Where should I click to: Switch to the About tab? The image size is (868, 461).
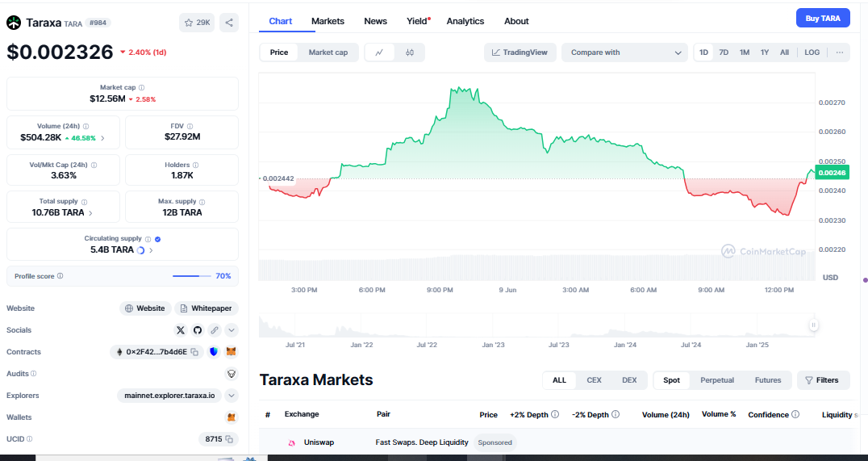[x=516, y=21]
